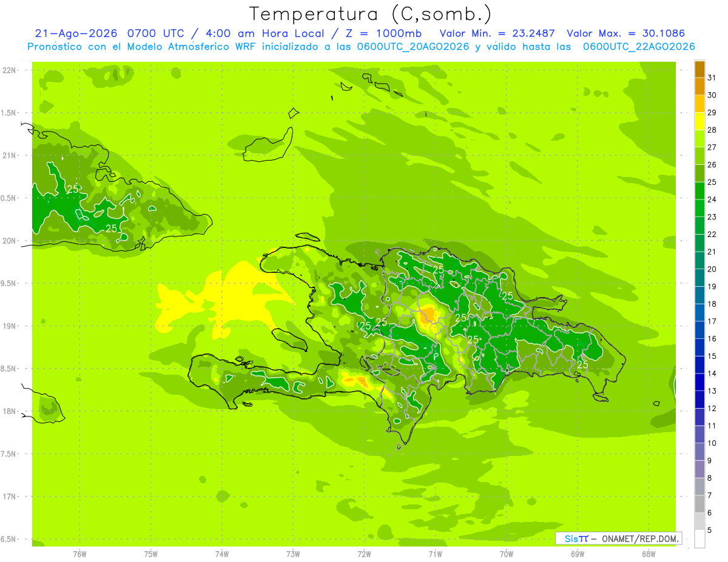The height and width of the screenshot is (562, 728).
Task: Click the '74W' longitude axis label
Action: [x=222, y=554]
